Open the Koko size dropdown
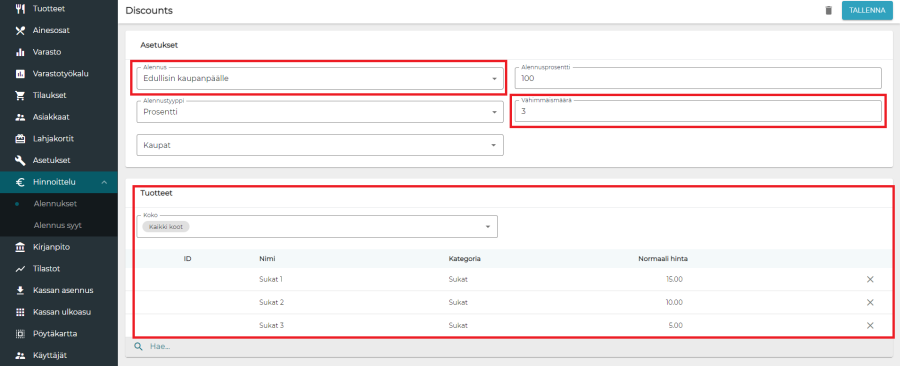Image resolution: width=900 pixels, height=366 pixels. (x=317, y=227)
